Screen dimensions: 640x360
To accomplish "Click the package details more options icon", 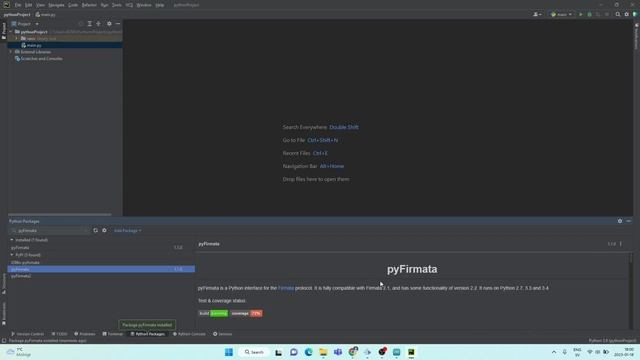I will (x=621, y=244).
